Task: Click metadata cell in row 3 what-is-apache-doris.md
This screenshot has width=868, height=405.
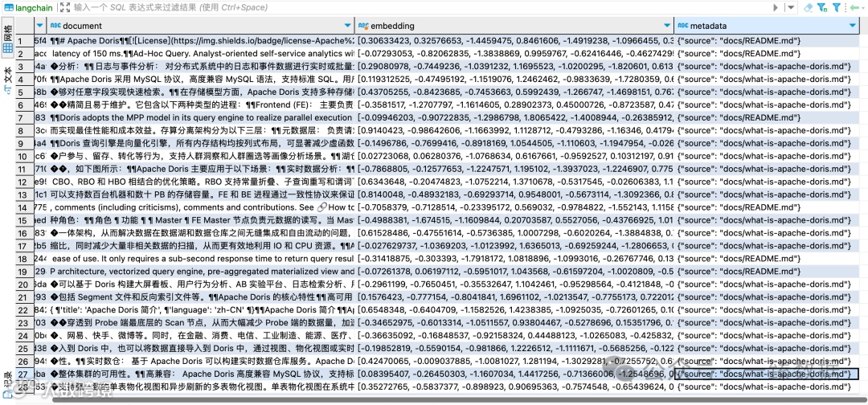Action: [x=767, y=67]
